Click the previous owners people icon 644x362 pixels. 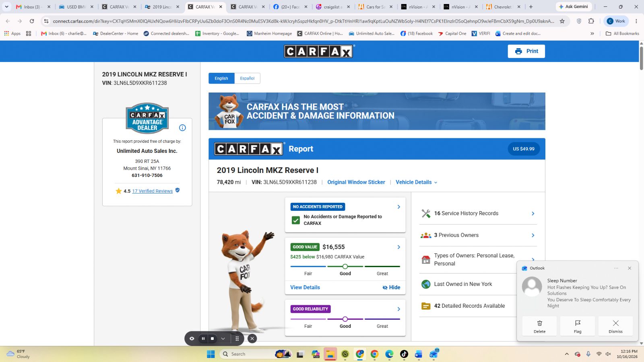click(x=426, y=235)
